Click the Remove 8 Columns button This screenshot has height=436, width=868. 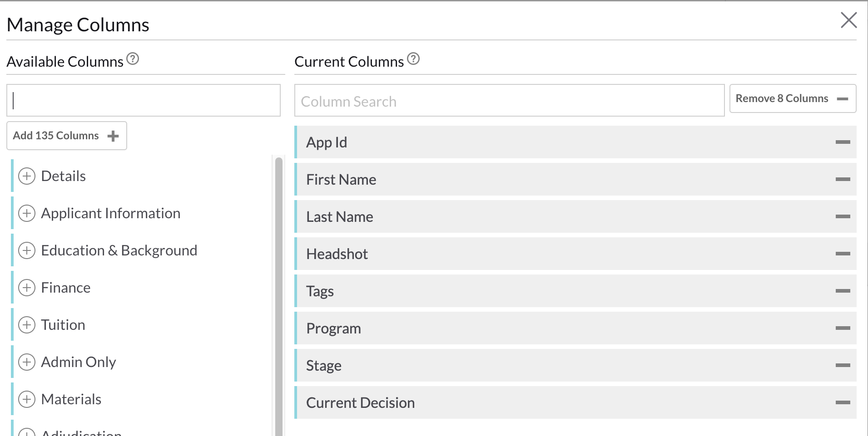(792, 98)
